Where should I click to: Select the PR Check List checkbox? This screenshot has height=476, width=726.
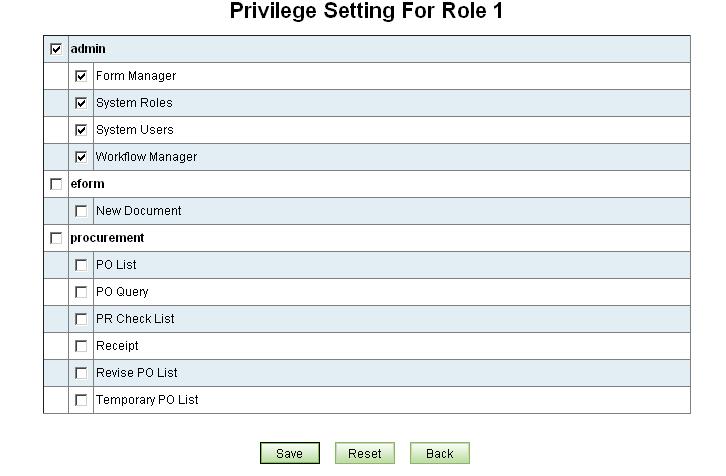81,319
